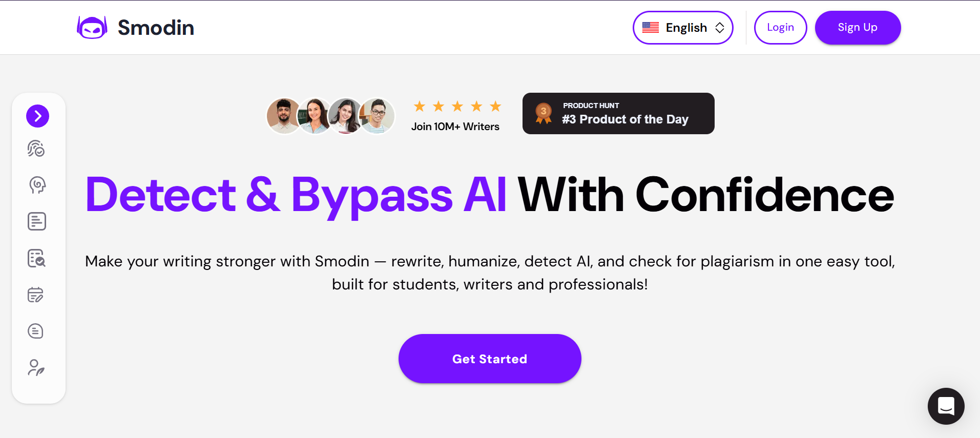Click the five-star rating row
The image size is (980, 438).
pyautogui.click(x=457, y=107)
